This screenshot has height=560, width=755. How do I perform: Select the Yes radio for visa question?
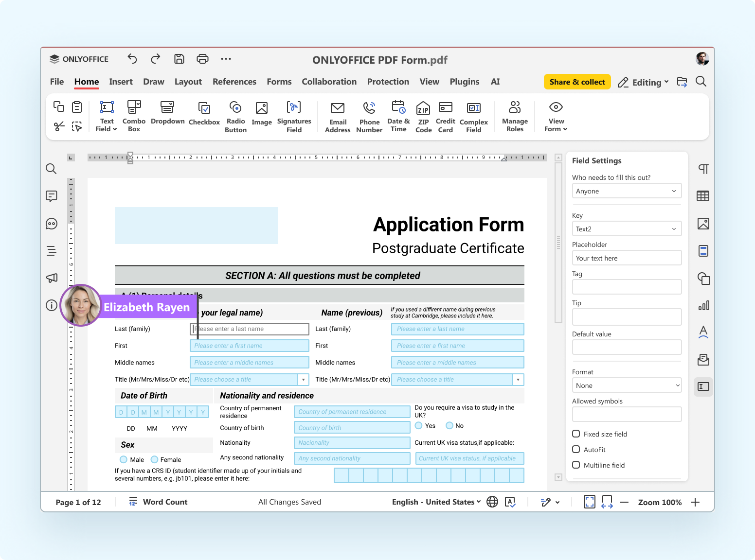pos(419,425)
